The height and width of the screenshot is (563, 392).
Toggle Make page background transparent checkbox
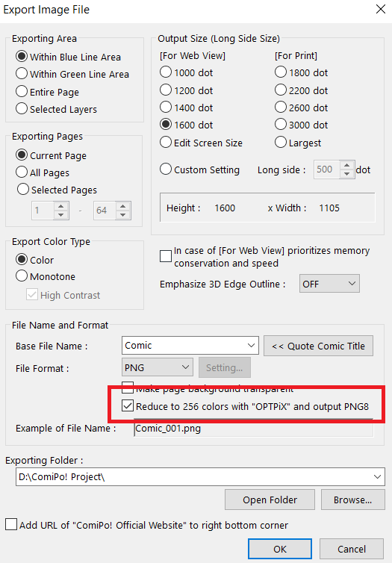[128, 387]
